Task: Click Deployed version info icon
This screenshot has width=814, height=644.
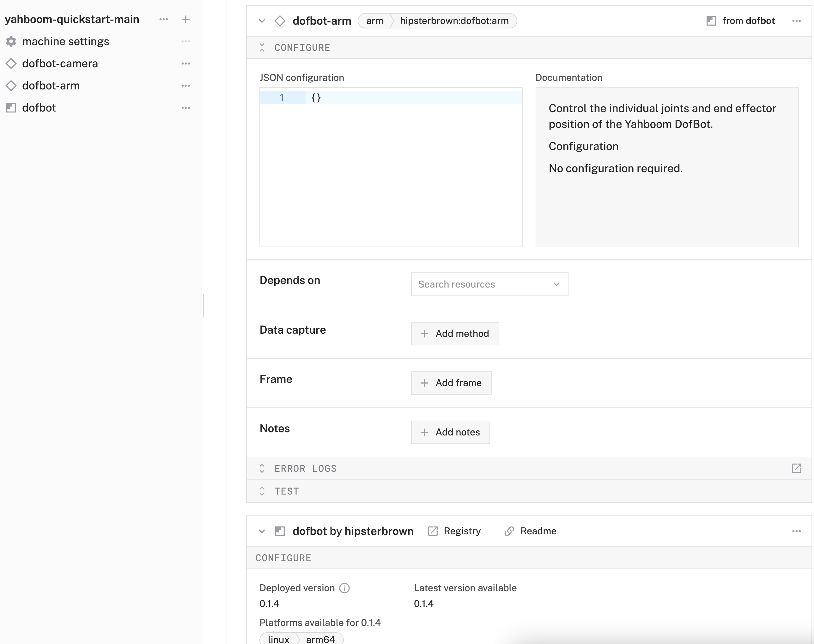Action: [x=344, y=588]
